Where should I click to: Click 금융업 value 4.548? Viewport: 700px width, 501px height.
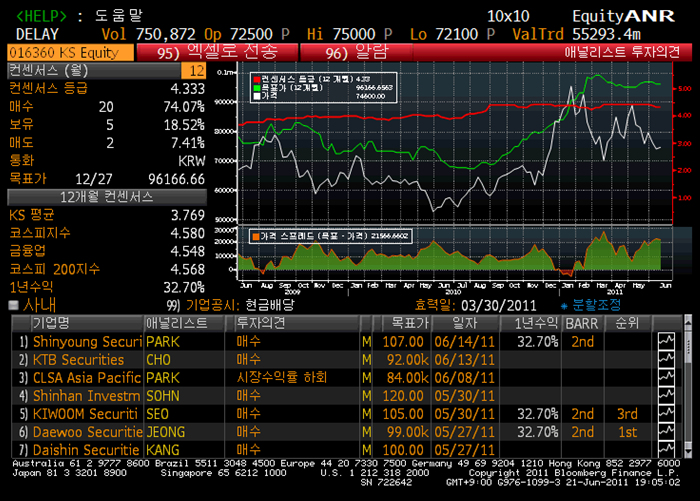(x=188, y=251)
